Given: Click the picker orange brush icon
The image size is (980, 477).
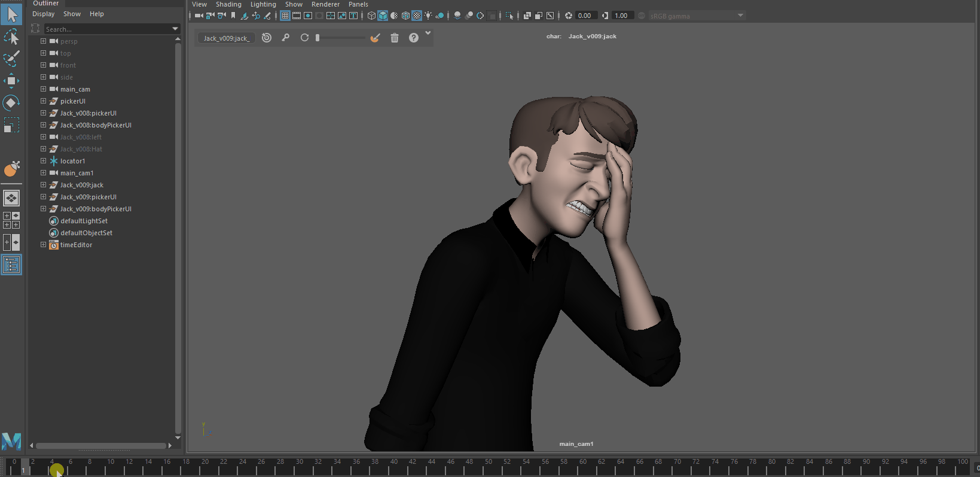Looking at the screenshot, I should click(x=375, y=38).
